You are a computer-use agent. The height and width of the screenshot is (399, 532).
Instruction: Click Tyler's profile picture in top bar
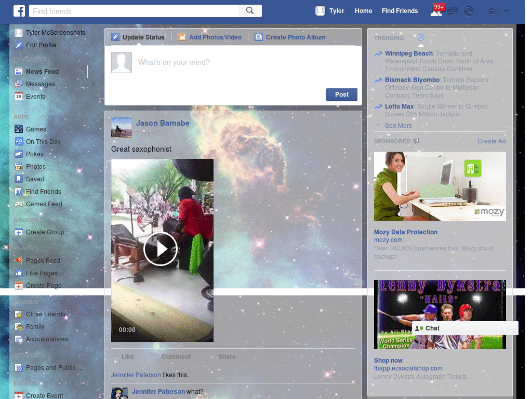tap(320, 11)
